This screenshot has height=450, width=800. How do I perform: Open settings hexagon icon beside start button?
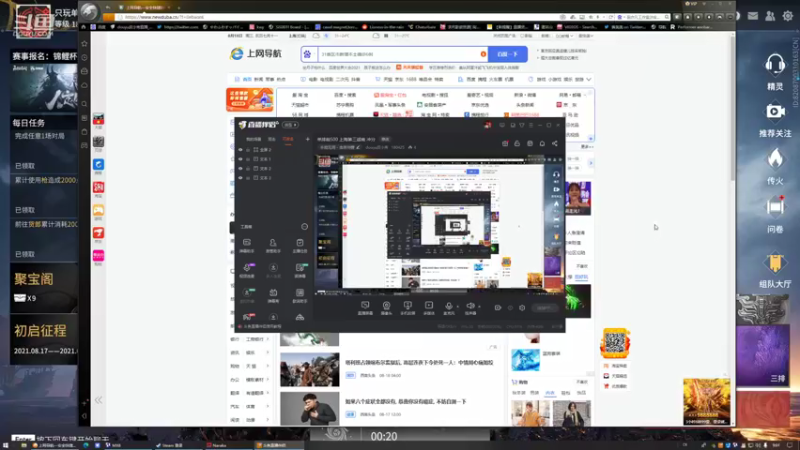click(522, 308)
